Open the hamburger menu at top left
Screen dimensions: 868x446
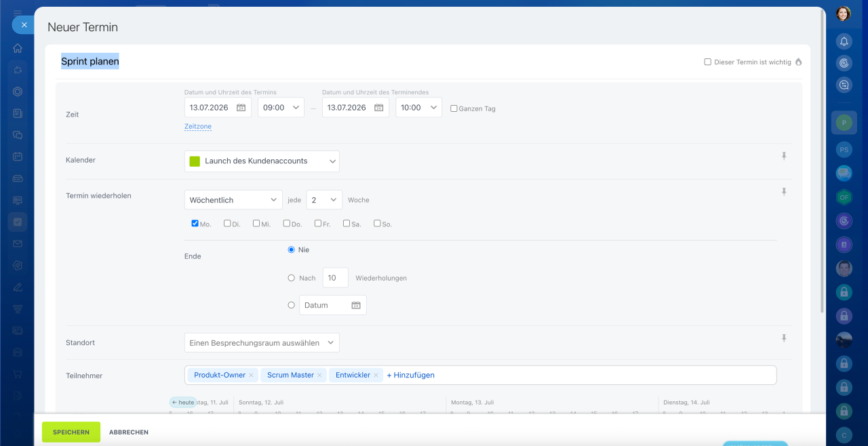tap(18, 13)
